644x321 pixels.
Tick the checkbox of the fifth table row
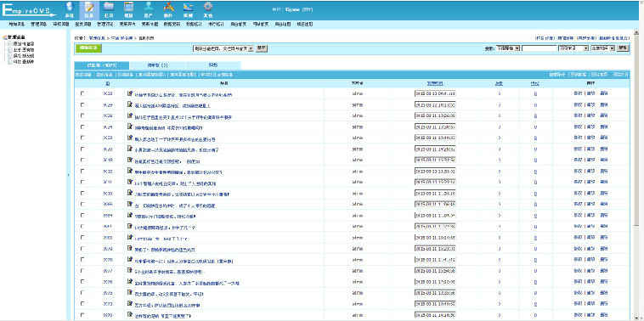click(82, 138)
